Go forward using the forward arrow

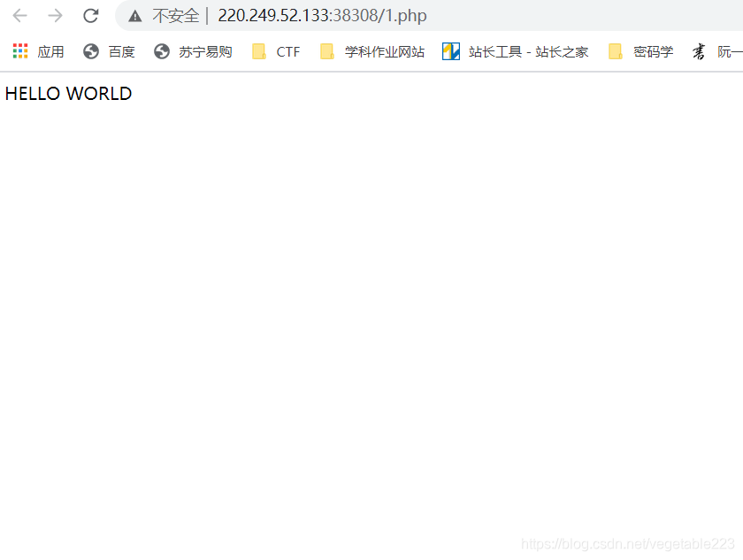[56, 16]
